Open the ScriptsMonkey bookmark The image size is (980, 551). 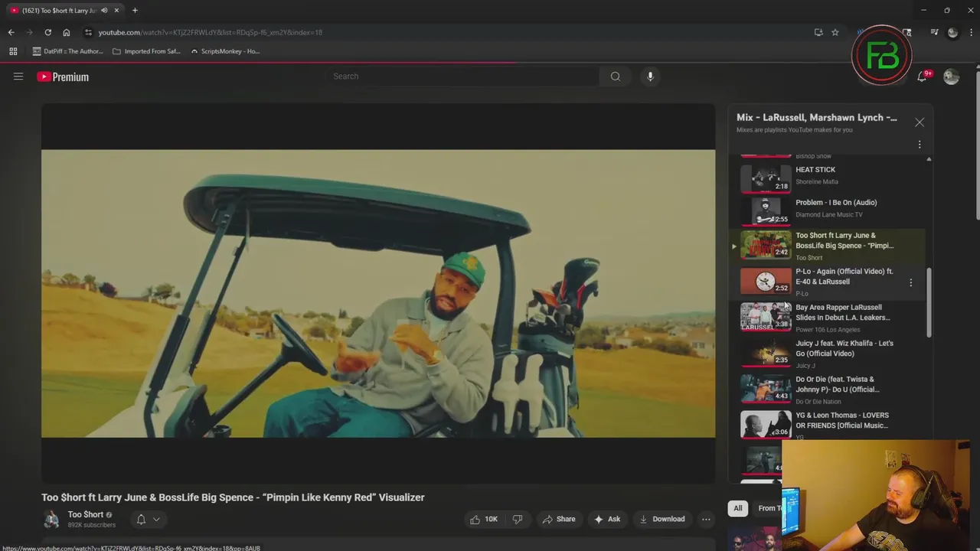pyautogui.click(x=225, y=51)
